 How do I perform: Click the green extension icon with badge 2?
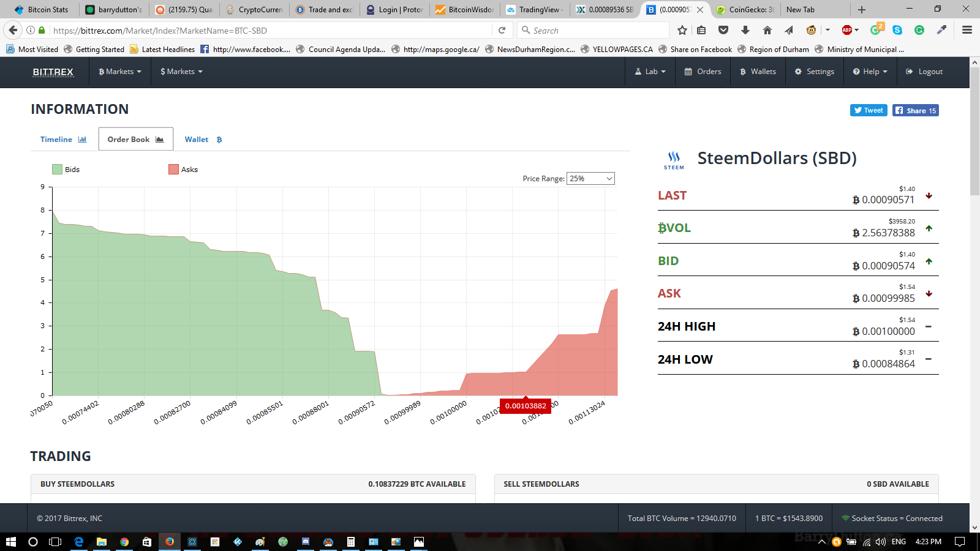coord(876,29)
